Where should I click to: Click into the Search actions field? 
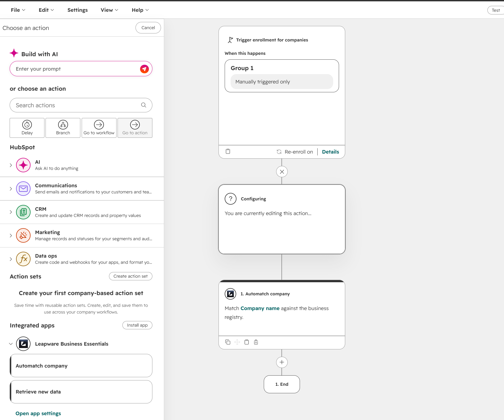pos(81,105)
